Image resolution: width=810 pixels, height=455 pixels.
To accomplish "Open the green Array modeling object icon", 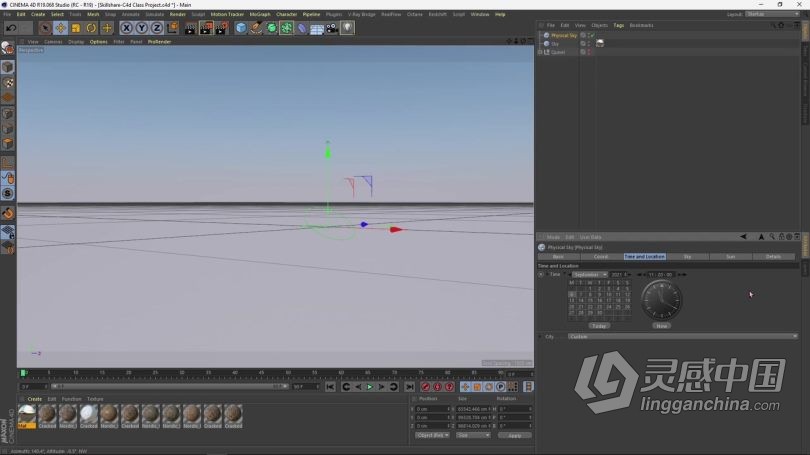I will point(286,28).
